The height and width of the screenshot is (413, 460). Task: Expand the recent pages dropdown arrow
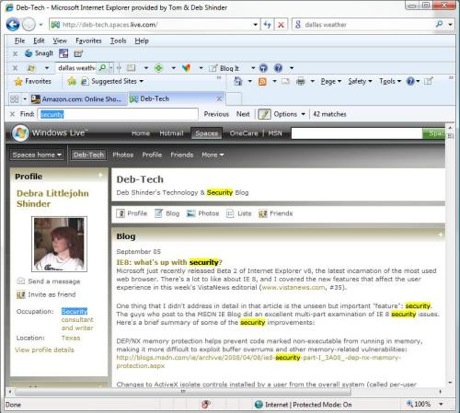(x=41, y=25)
